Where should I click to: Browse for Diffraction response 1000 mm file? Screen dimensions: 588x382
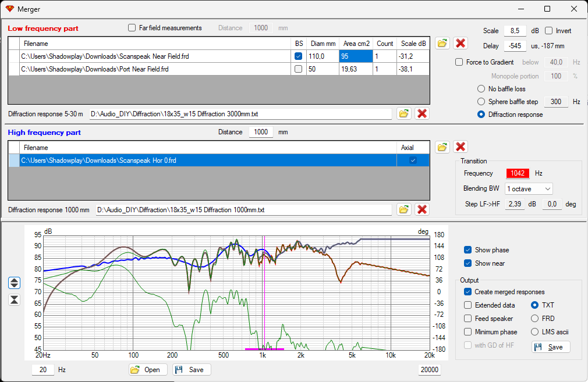403,209
